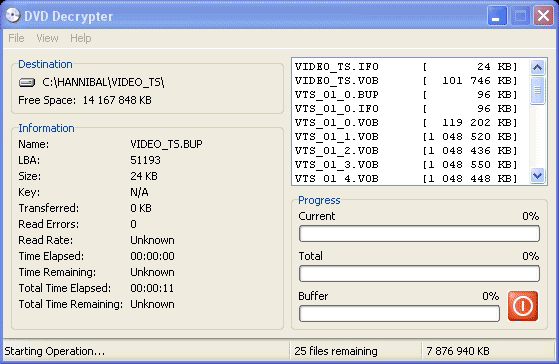
Task: Open the File menu
Action: coord(16,38)
